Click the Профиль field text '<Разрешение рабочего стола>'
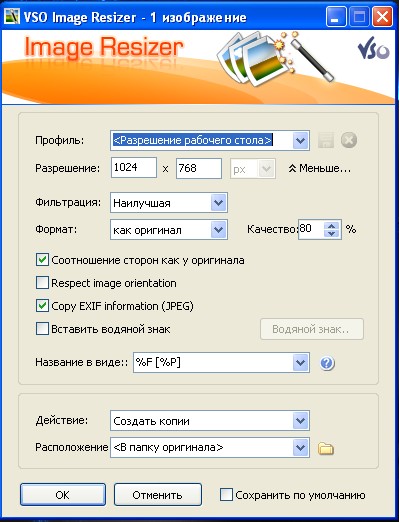The width and height of the screenshot is (399, 522). (193, 140)
